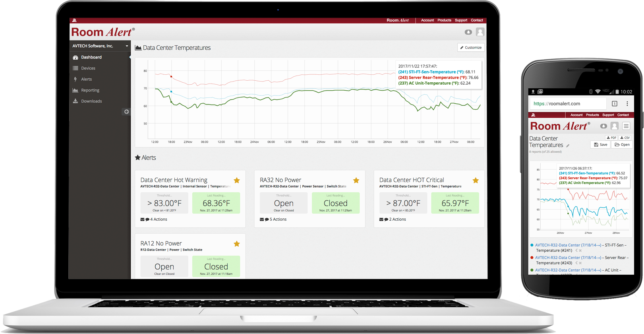Click the Downloads arrow icon in sidebar

[75, 101]
